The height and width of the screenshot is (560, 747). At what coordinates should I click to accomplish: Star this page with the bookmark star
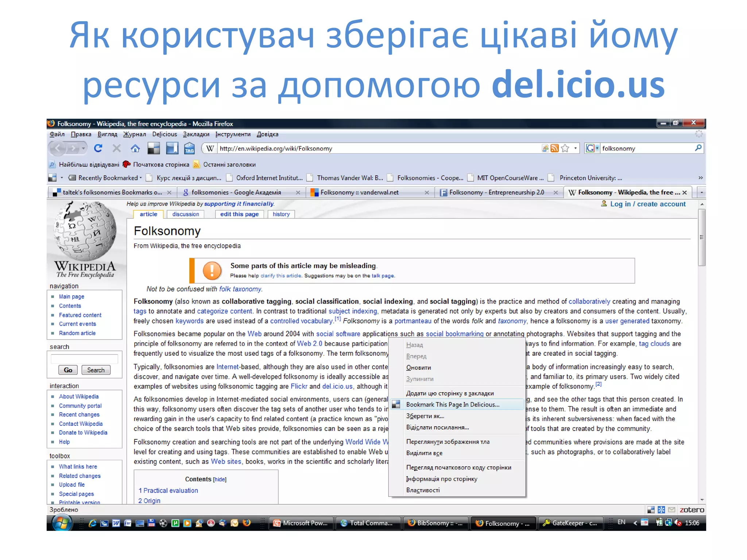point(565,148)
